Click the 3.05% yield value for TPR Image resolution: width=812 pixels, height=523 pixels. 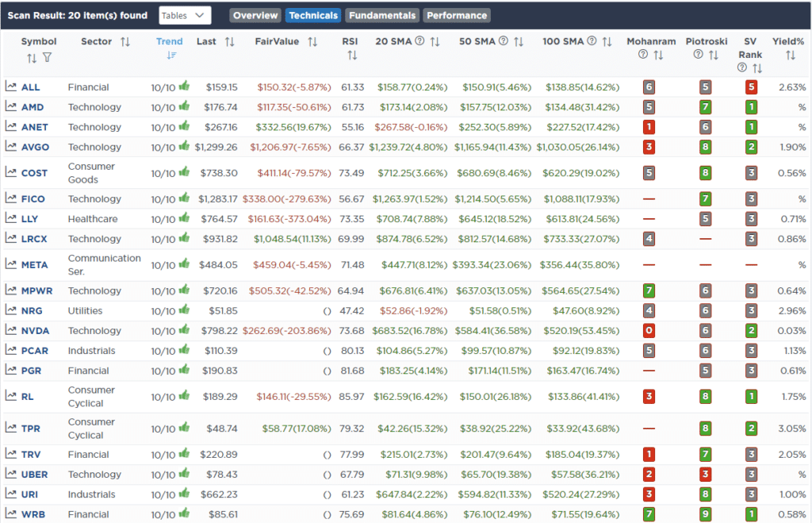point(792,429)
